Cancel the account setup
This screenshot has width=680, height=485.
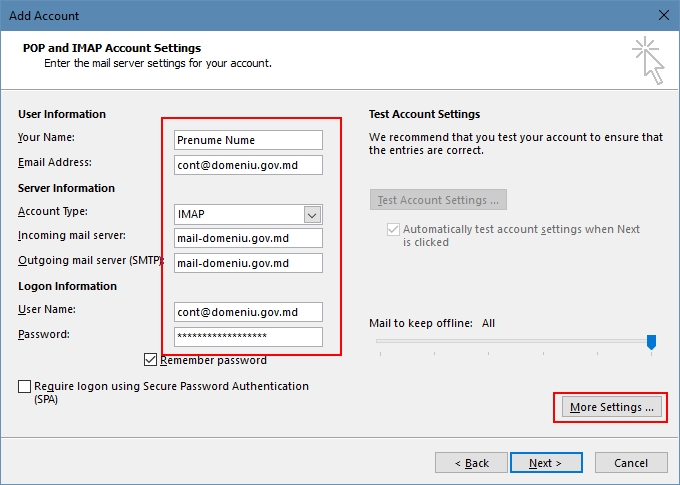pyautogui.click(x=631, y=463)
